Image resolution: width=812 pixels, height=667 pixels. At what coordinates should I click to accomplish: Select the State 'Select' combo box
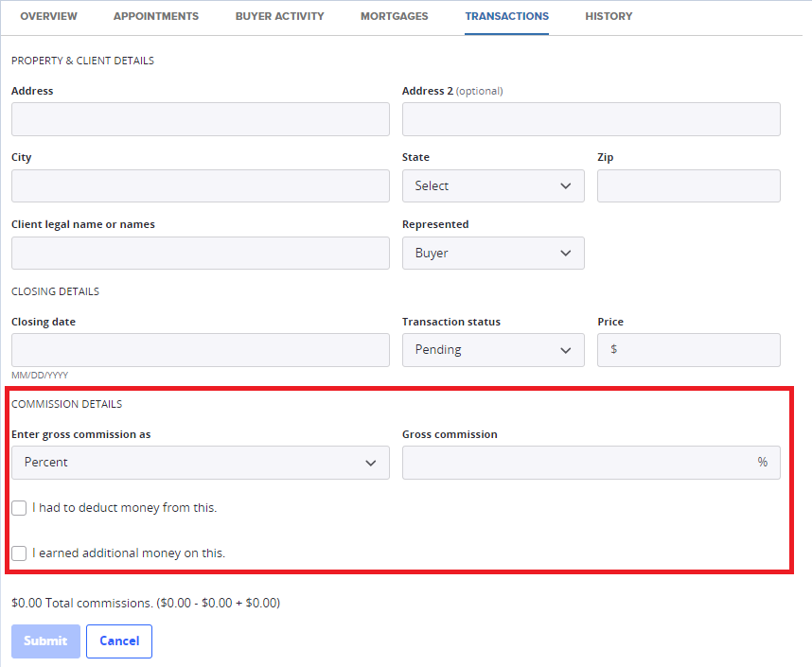pyautogui.click(x=493, y=186)
